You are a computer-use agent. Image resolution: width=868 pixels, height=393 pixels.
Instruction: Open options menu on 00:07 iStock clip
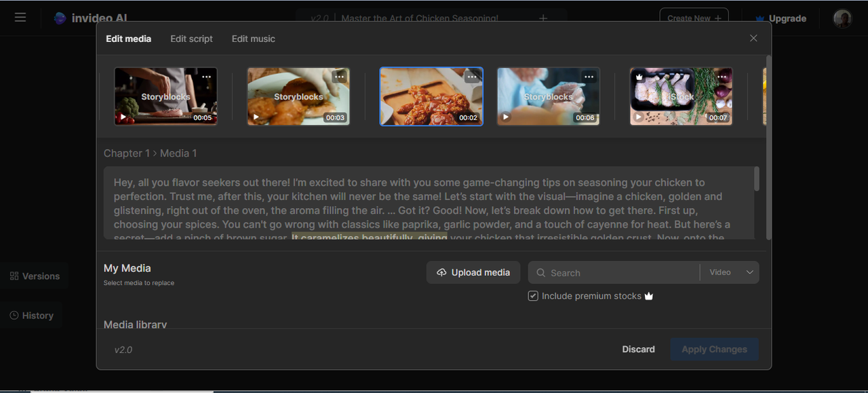pos(722,77)
